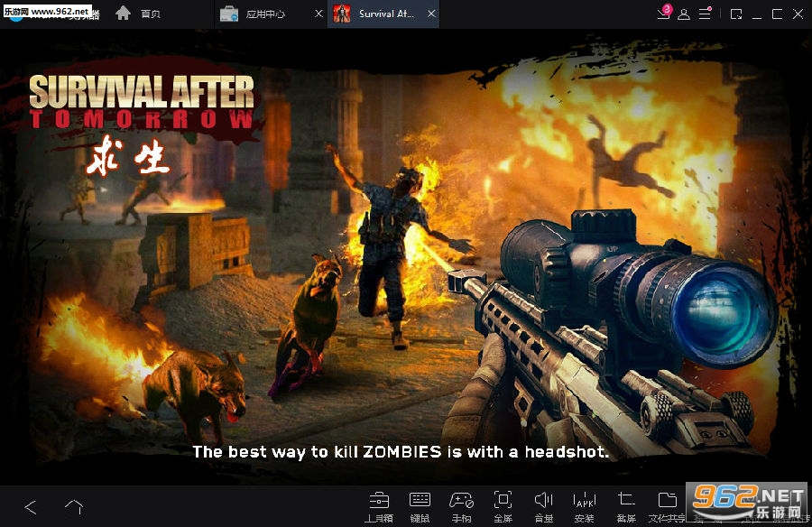Take a screenshot with 截屏 icon
This screenshot has width=812, height=527.
click(626, 506)
